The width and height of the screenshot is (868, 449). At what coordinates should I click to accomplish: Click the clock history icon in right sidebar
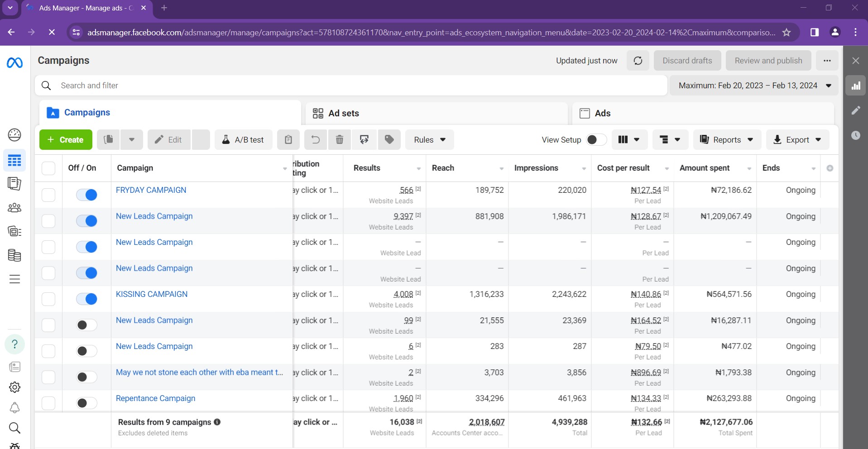tap(855, 135)
